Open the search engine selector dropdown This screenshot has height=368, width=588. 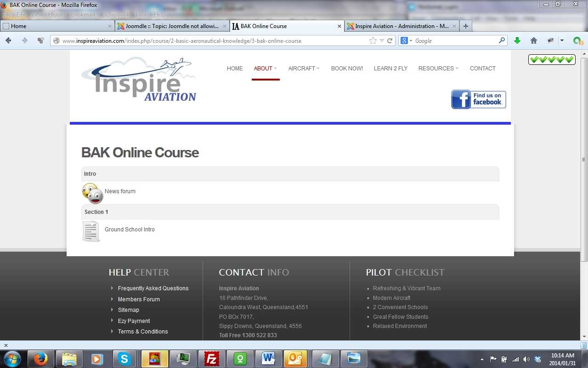coord(406,40)
